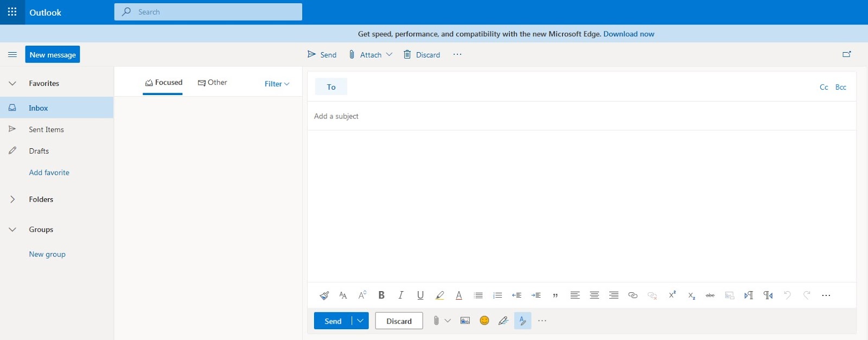
Task: Toggle the navigation pane hamburger
Action: click(12, 54)
